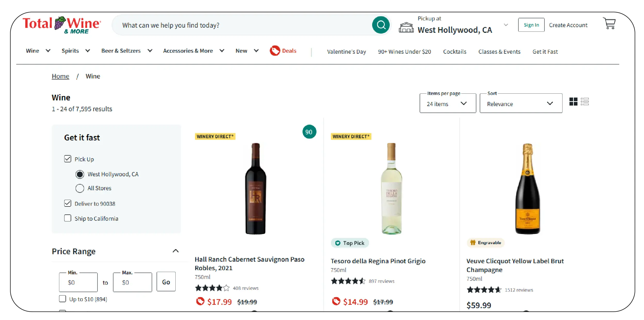
Task: Enable Ship to California
Action: click(x=67, y=218)
